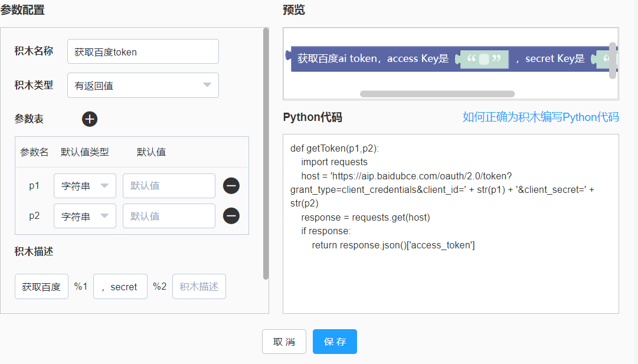Select the 获取百度ai token block in preview
Viewport: 638px width, 364px height.
pyautogui.click(x=372, y=59)
